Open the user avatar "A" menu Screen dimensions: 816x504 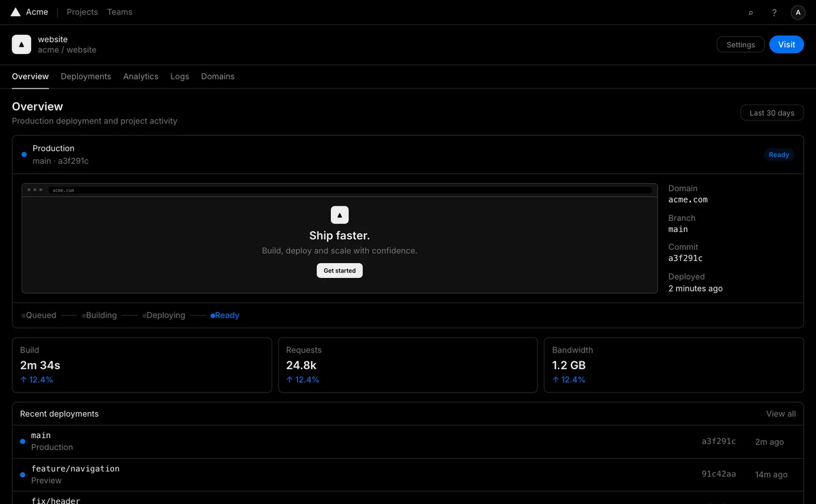click(x=798, y=12)
